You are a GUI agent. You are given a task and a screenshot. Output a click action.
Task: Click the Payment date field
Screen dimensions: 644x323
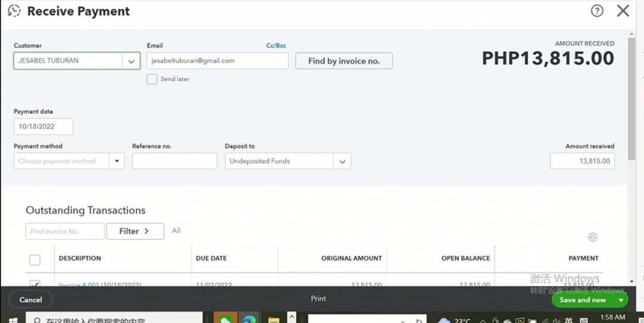(x=43, y=126)
